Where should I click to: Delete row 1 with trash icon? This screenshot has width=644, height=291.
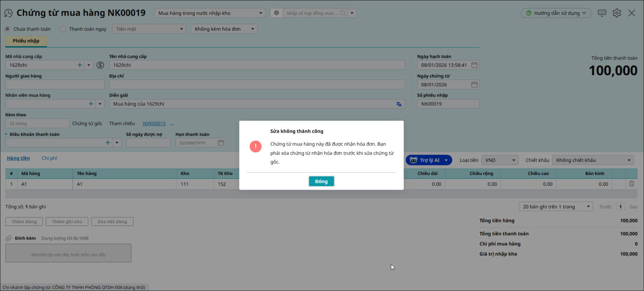click(x=632, y=184)
